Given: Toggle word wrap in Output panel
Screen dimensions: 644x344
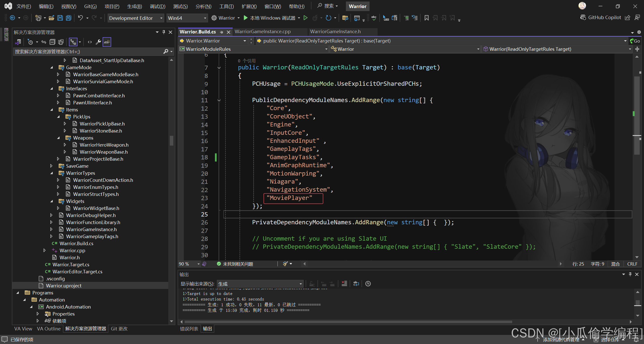Looking at the screenshot, I should (x=356, y=284).
